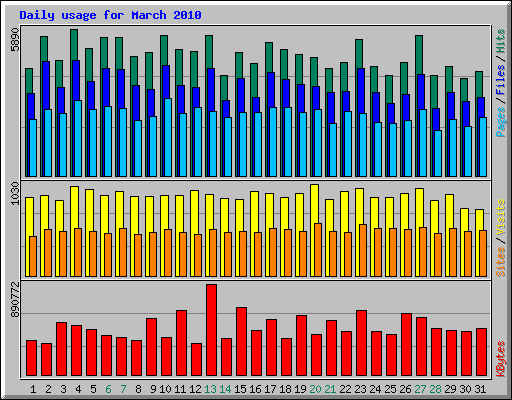Click day 4 on the date axis
The image size is (512, 400).
coord(78,389)
